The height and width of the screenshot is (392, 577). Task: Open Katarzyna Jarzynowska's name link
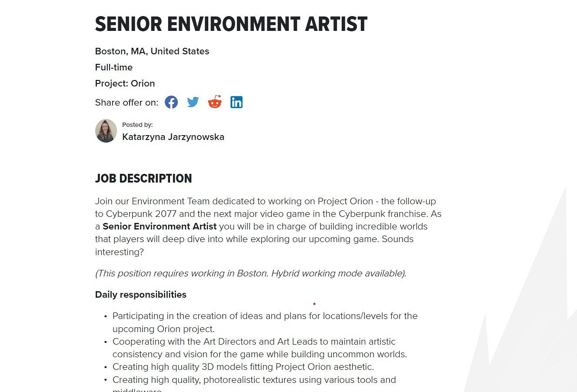click(173, 137)
